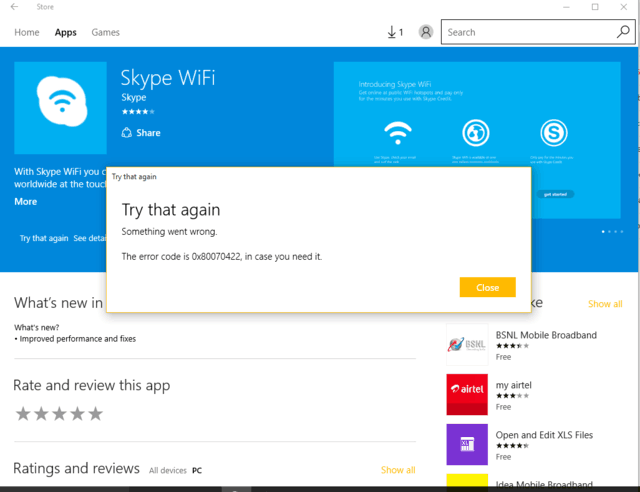640x492 pixels.
Task: Expand description with the More link
Action: click(25, 202)
